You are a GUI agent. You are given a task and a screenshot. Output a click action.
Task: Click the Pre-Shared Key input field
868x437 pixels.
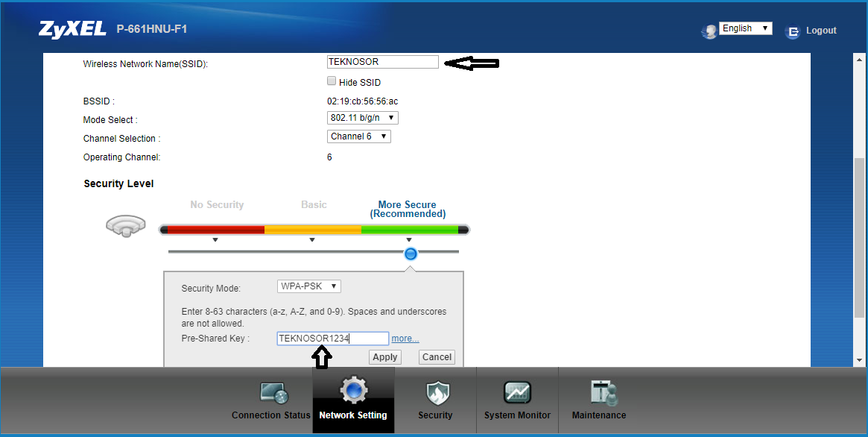pyautogui.click(x=333, y=339)
